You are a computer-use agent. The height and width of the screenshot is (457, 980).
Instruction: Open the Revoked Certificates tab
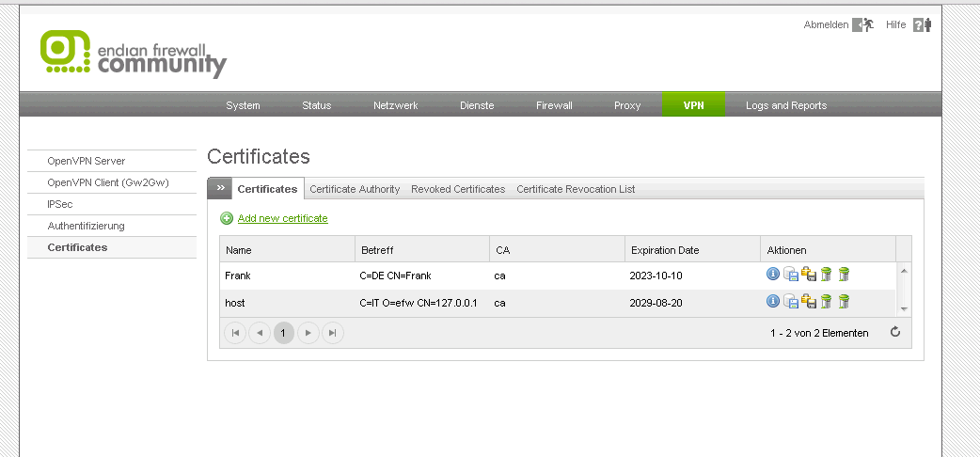[x=458, y=189]
